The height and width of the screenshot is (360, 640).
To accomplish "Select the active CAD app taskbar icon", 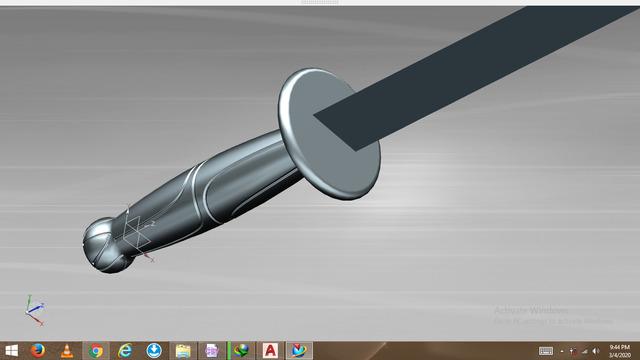I will click(299, 351).
